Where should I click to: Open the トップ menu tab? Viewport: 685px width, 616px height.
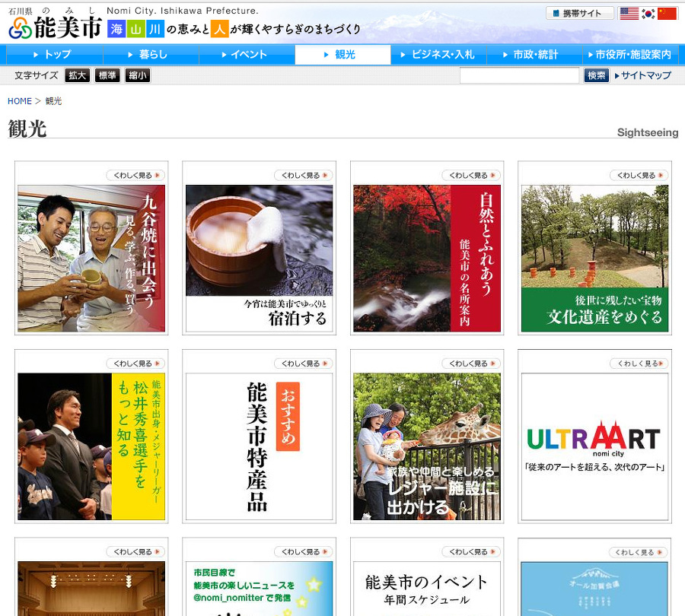55,55
